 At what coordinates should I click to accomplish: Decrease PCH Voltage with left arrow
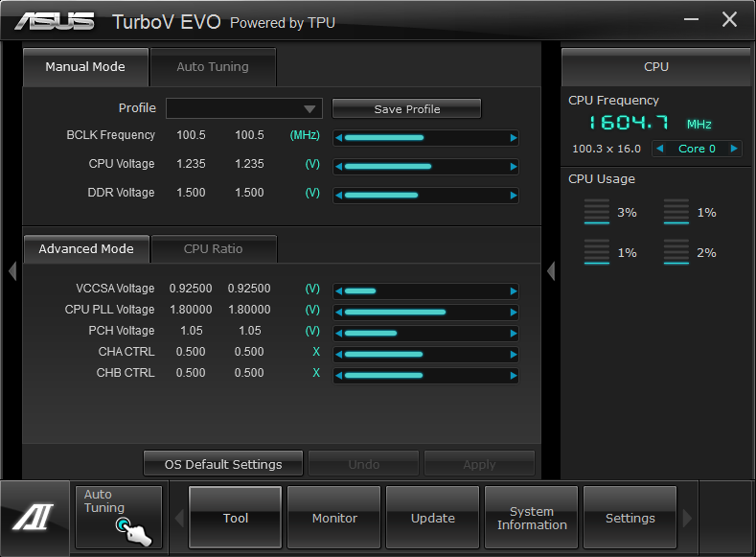338,334
